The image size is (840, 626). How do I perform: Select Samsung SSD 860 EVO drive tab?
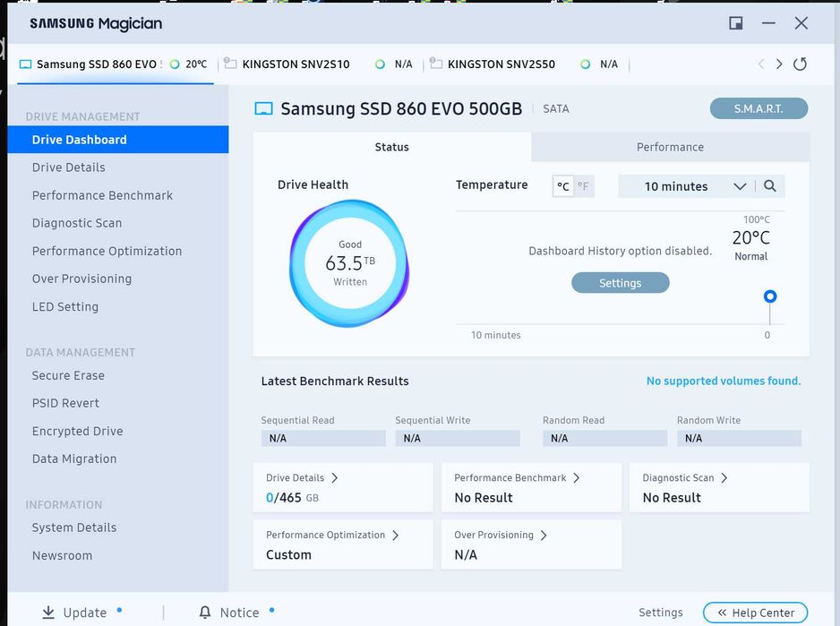116,64
